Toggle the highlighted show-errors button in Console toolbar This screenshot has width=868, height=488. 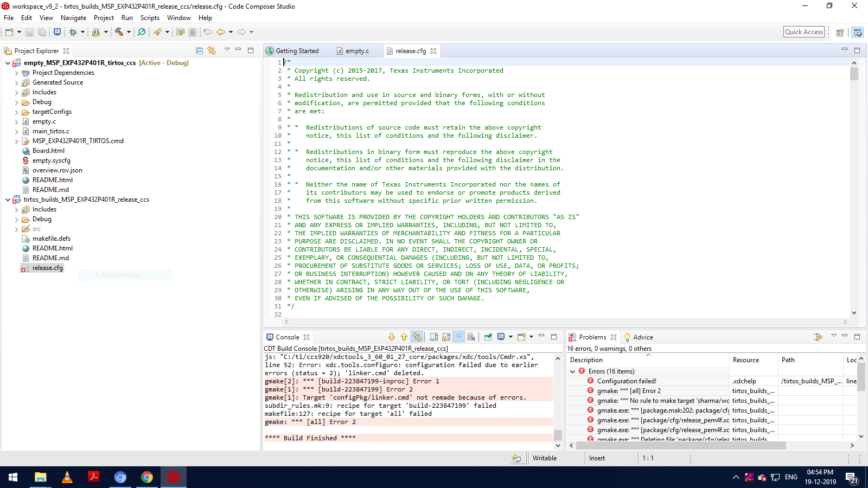[417, 337]
